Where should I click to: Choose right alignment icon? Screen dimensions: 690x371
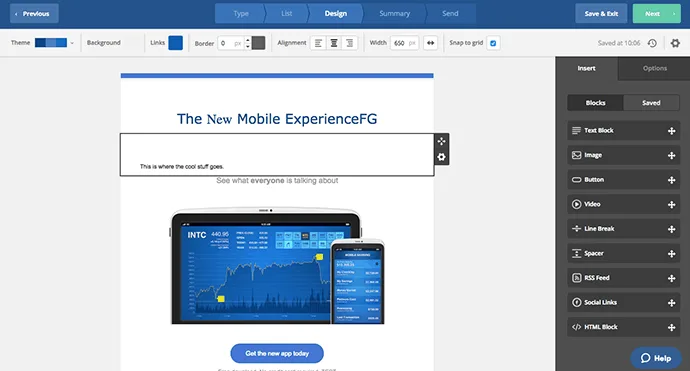(349, 43)
